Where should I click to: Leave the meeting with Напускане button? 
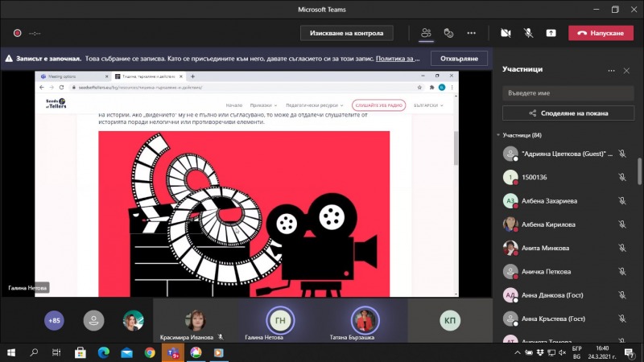pos(601,33)
